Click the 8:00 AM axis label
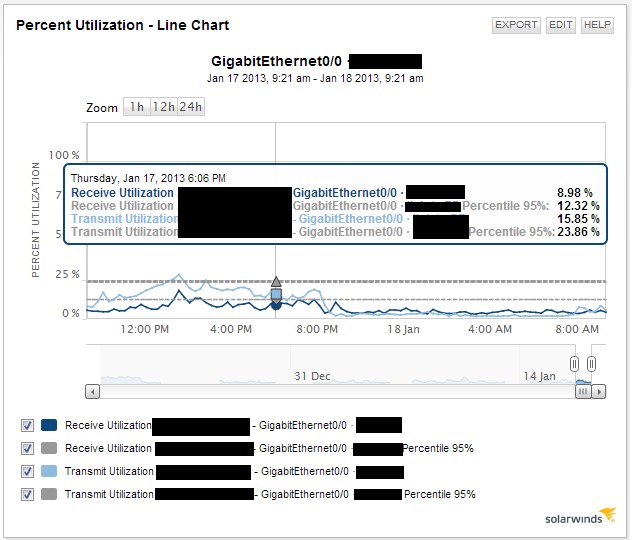The image size is (632, 540). coord(577,329)
